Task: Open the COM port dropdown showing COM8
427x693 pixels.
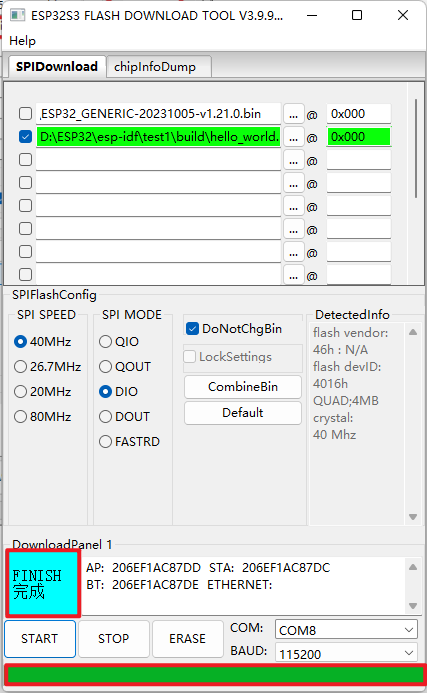Action: tap(346, 630)
